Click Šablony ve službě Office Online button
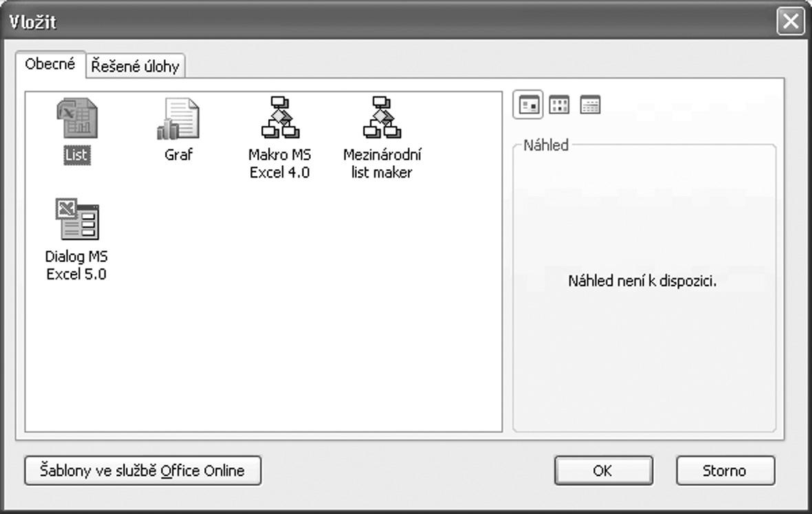812x514 pixels. [143, 471]
